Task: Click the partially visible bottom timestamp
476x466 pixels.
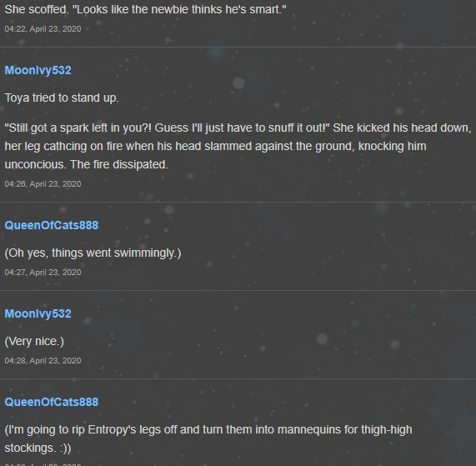Action: click(43, 464)
